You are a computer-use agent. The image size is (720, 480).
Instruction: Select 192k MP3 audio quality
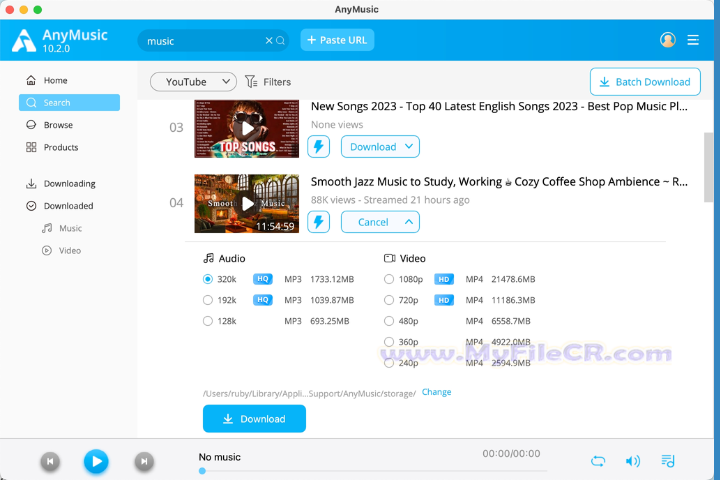coord(208,300)
